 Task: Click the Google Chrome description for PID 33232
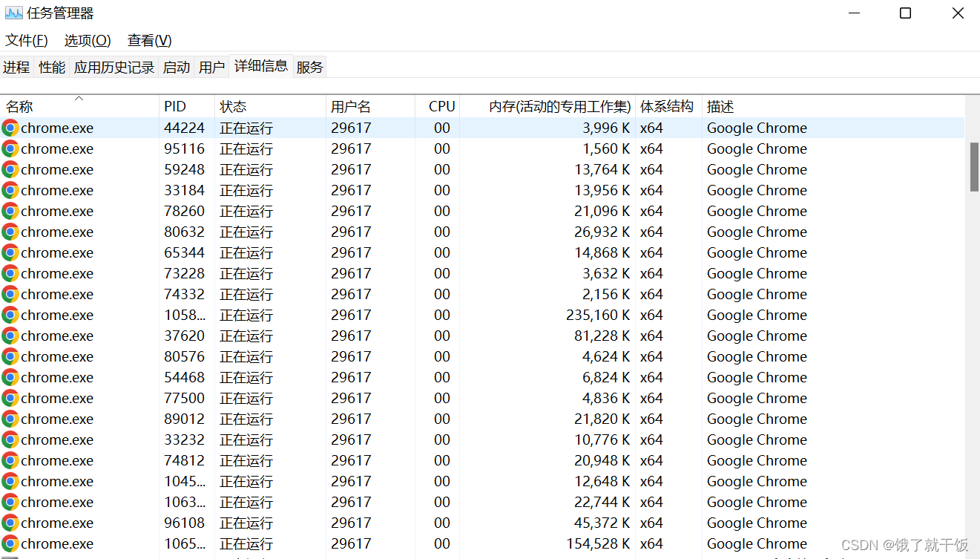[757, 439]
